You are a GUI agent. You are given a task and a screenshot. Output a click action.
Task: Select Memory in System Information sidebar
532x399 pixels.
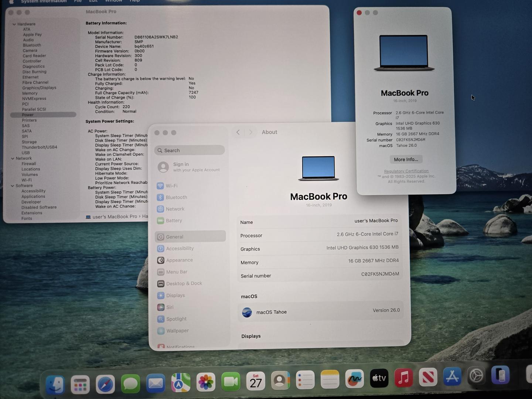(x=30, y=93)
